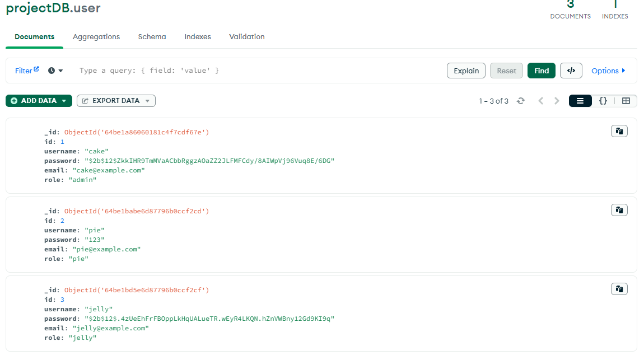
Task: Click the DOCUMENTS count label
Action: [x=571, y=16]
